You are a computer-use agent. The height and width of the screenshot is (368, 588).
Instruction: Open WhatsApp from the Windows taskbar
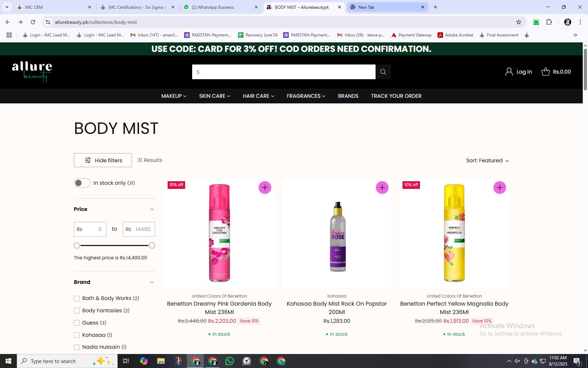click(230, 361)
